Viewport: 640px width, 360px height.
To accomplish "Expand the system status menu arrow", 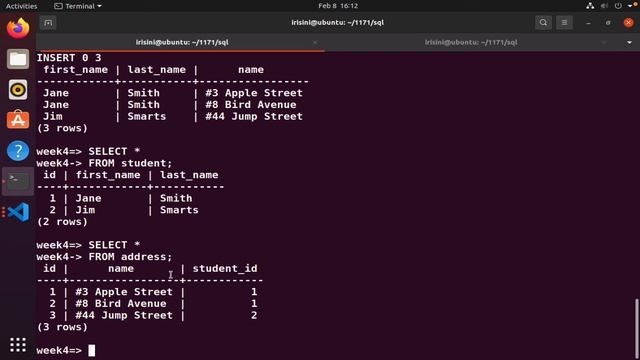I will click(630, 6).
